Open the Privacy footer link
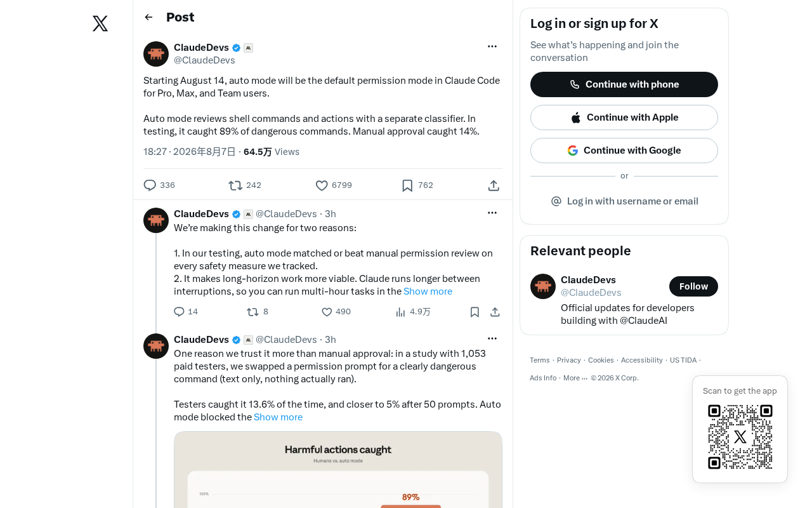This screenshot has height=508, width=812. pos(569,360)
